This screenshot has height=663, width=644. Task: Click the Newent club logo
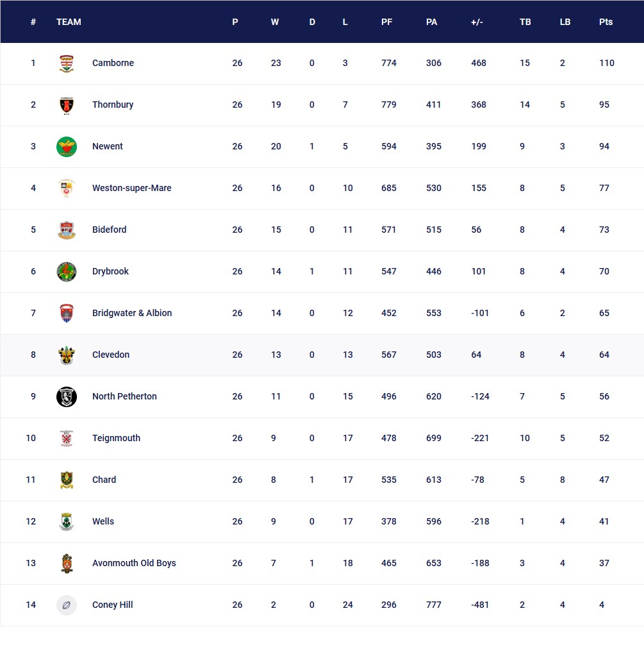click(x=66, y=146)
